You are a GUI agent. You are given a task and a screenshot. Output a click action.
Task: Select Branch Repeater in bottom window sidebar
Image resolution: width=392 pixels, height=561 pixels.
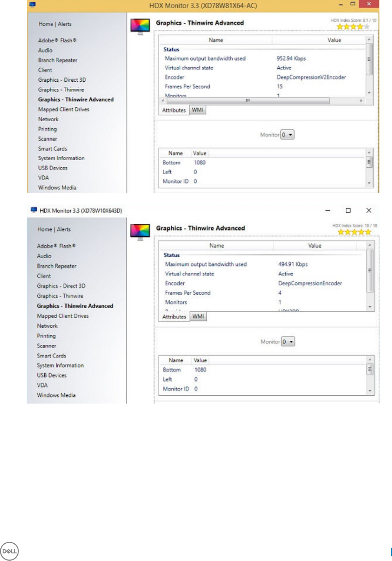pyautogui.click(x=57, y=266)
